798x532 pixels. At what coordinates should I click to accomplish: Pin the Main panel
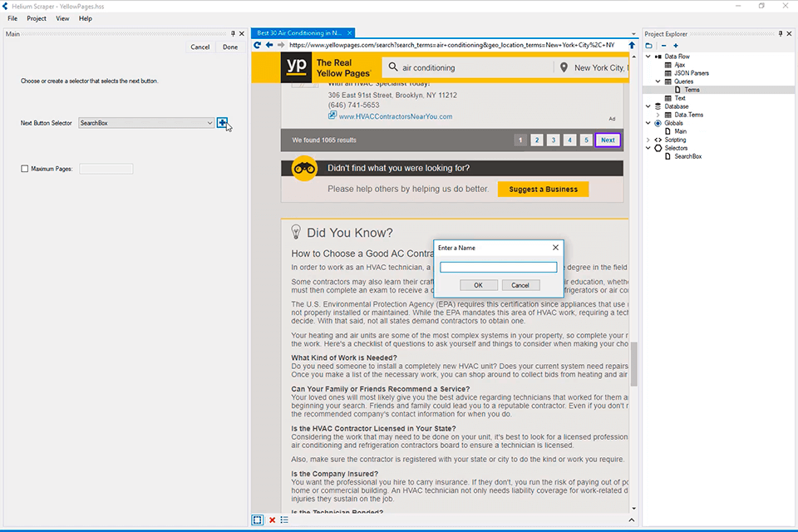pos(233,33)
